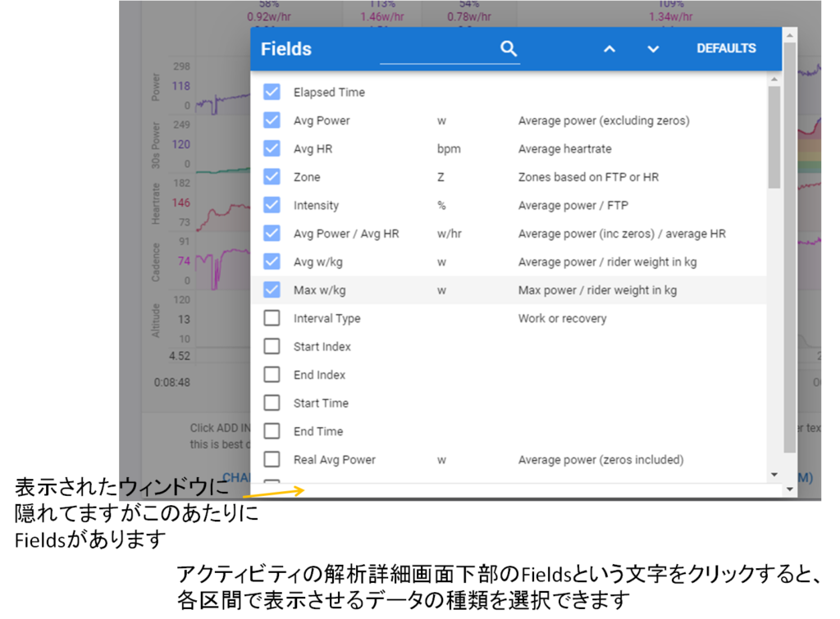Image resolution: width=840 pixels, height=619 pixels.
Task: Uncheck the Avg Power / Avg HR checkbox
Action: [x=272, y=234]
